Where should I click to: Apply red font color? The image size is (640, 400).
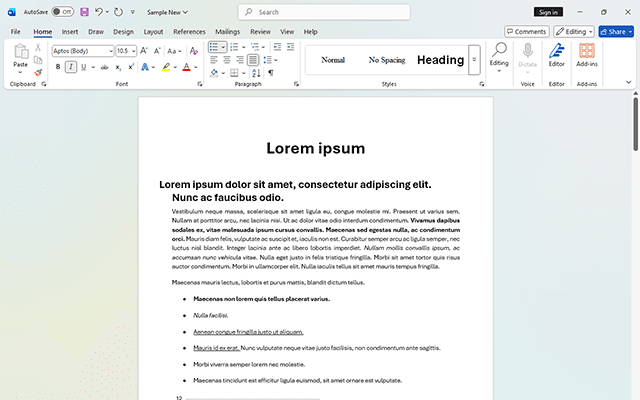187,67
